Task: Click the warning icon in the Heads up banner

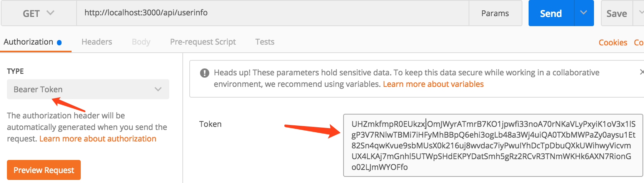Action: click(205, 73)
